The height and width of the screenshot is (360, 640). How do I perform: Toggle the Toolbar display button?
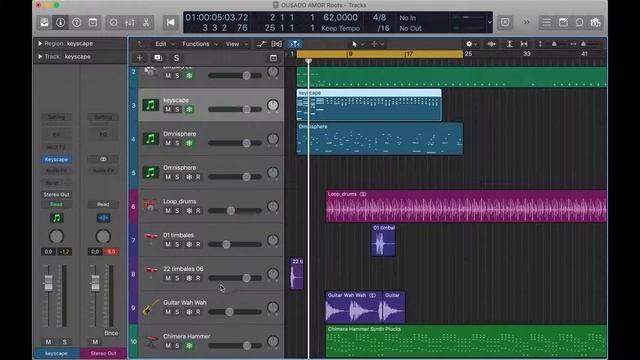[93, 22]
